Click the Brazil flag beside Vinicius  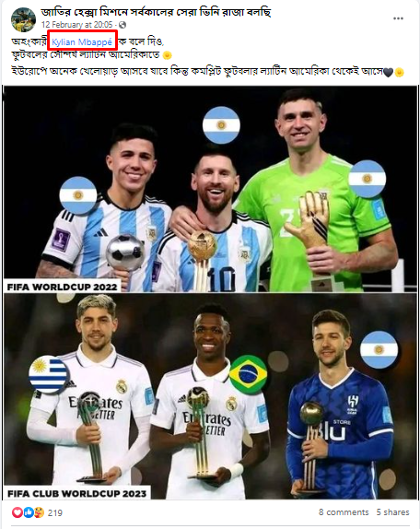click(x=248, y=374)
